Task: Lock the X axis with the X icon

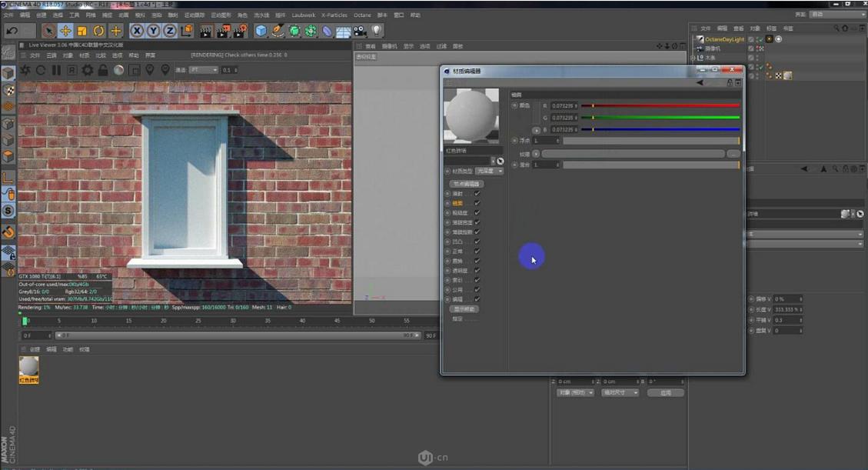Action: click(137, 31)
